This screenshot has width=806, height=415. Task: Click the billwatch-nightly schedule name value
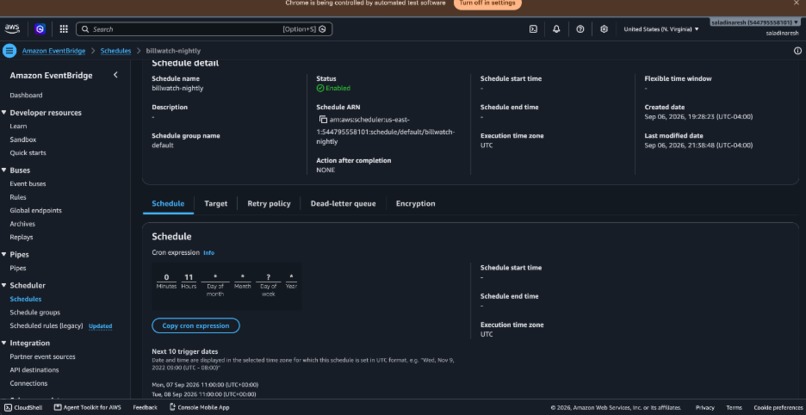177,88
